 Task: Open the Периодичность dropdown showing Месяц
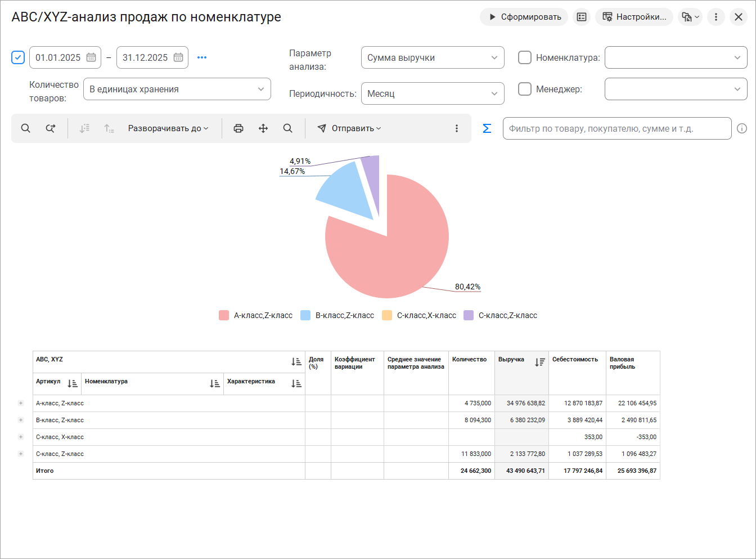[x=432, y=93]
